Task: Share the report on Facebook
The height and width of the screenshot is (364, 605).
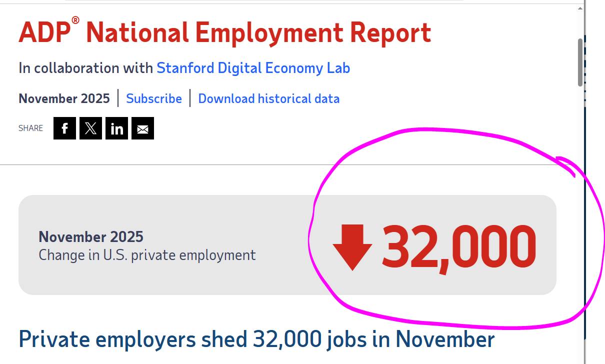Action: click(x=64, y=128)
